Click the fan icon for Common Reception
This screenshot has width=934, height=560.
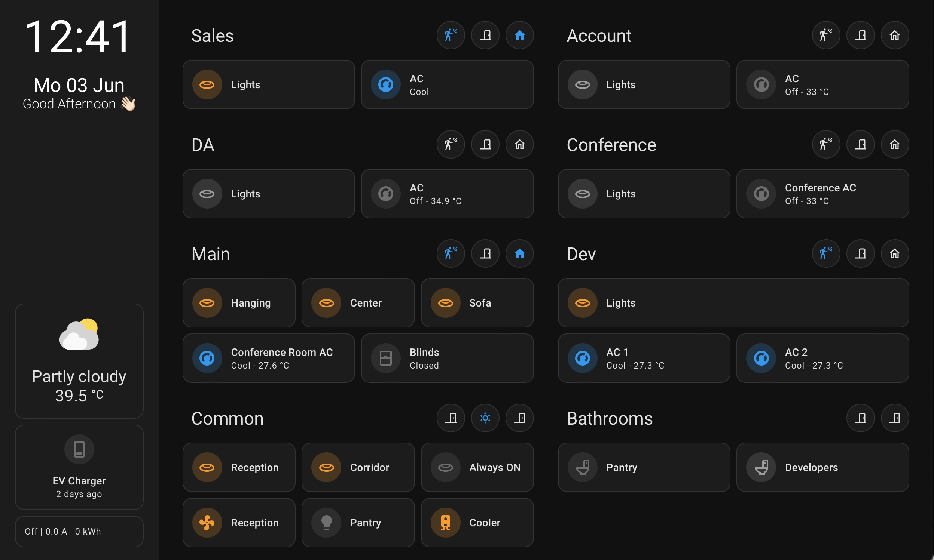[207, 523]
